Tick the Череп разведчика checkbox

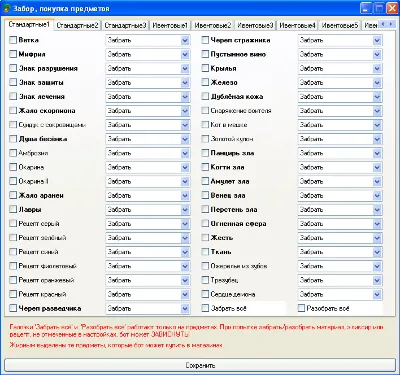pos(13,308)
